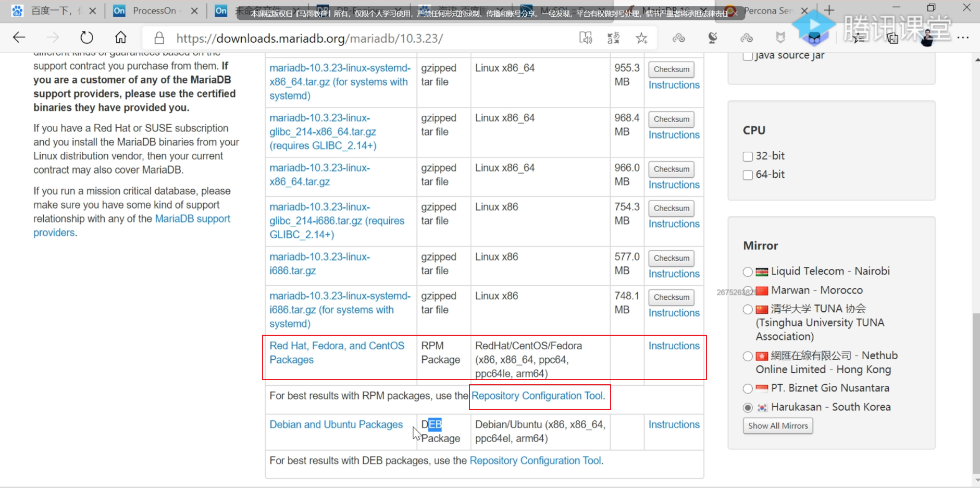
Task: Close the 百度一下 tab
Action: click(93, 10)
